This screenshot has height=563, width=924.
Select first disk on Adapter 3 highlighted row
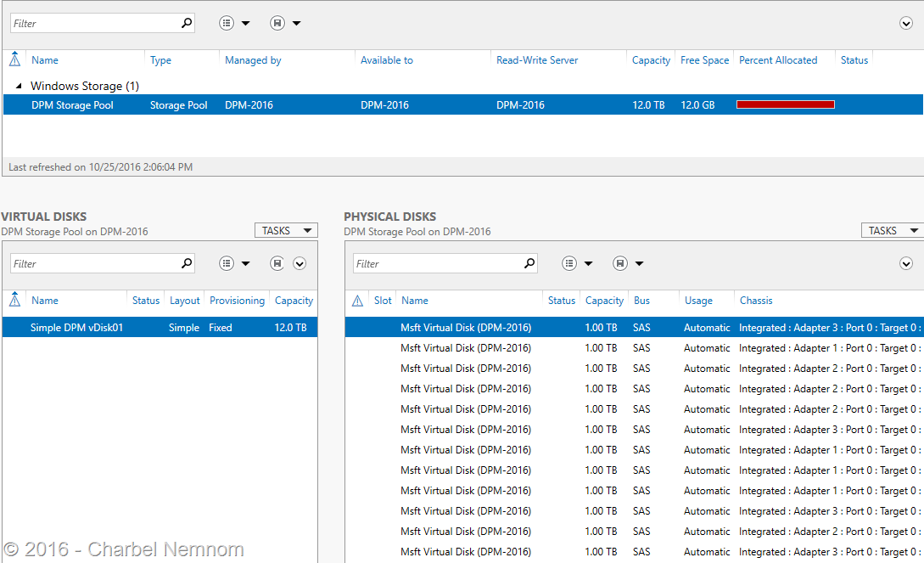pyautogui.click(x=634, y=327)
